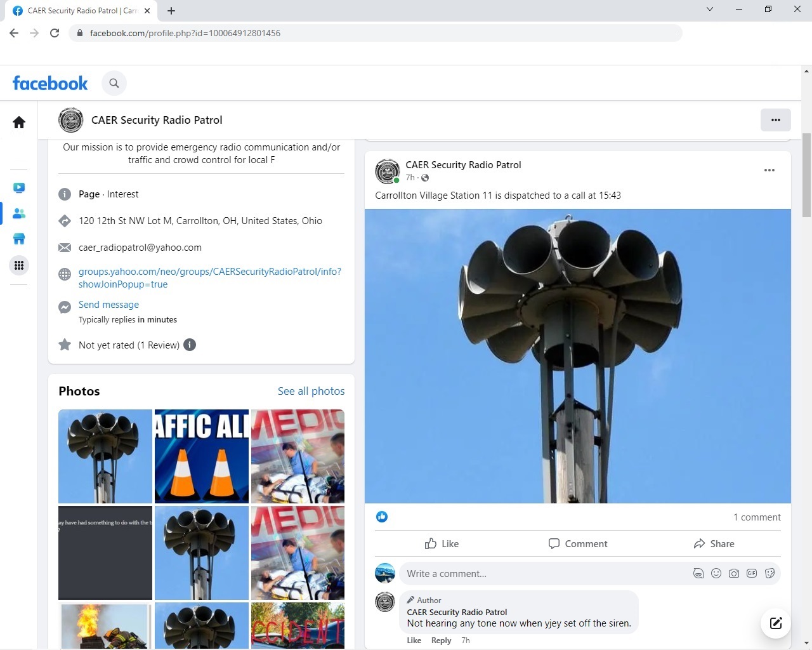The width and height of the screenshot is (812, 650).
Task: Open the new message compose button
Action: coord(776,623)
